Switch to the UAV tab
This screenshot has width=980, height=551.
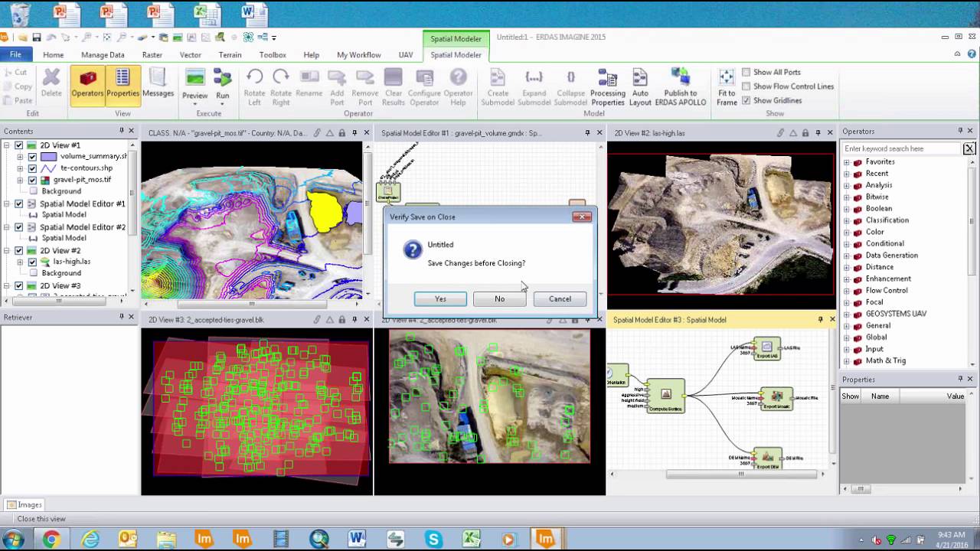406,55
